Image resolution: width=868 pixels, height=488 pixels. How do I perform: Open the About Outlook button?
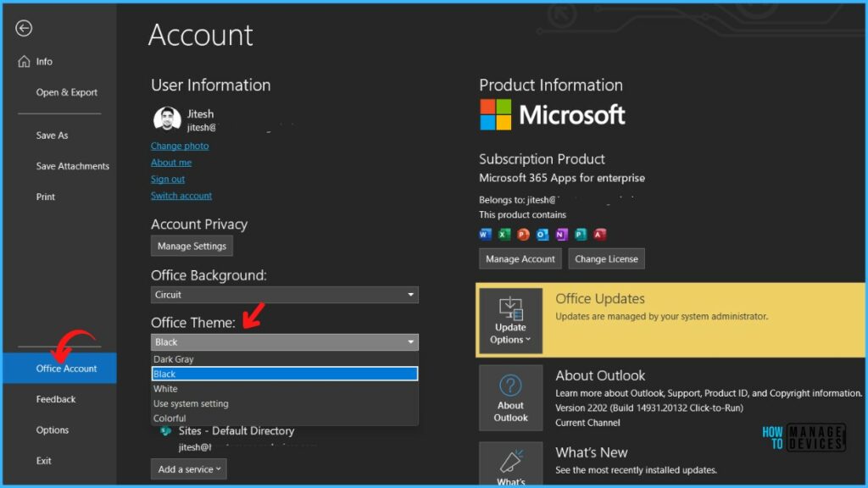pyautogui.click(x=510, y=398)
